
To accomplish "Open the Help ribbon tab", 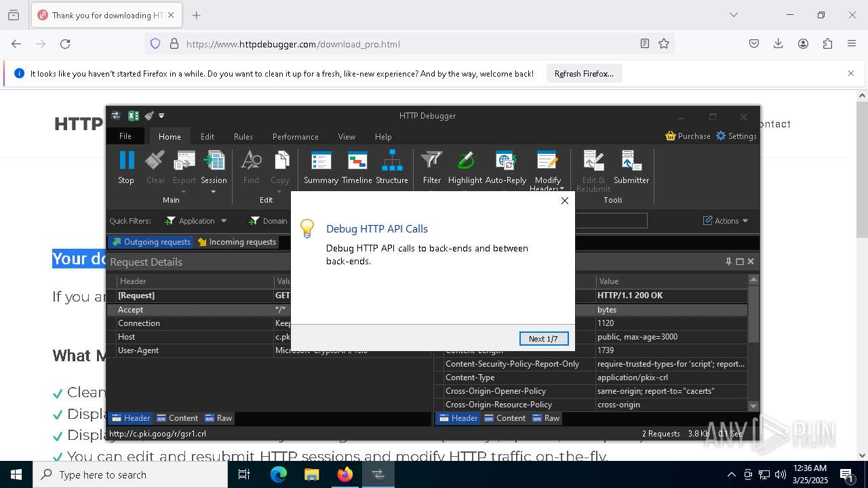I will 383,136.
